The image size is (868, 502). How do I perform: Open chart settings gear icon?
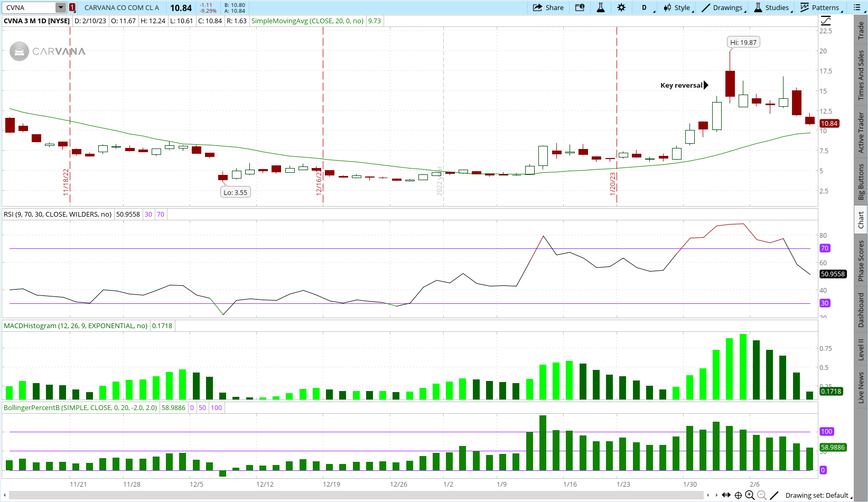point(621,7)
